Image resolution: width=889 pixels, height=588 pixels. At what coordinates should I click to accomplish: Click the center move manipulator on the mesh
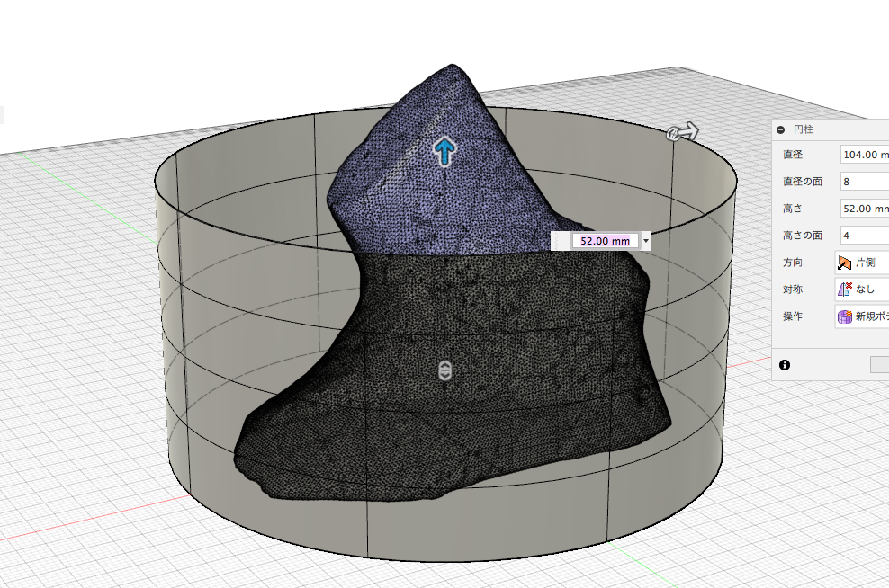(445, 370)
